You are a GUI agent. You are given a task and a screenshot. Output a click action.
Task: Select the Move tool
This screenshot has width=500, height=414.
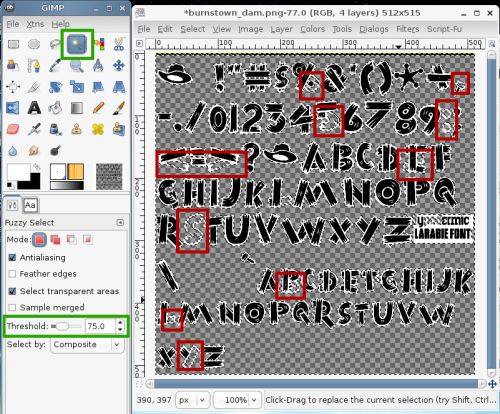(x=119, y=65)
